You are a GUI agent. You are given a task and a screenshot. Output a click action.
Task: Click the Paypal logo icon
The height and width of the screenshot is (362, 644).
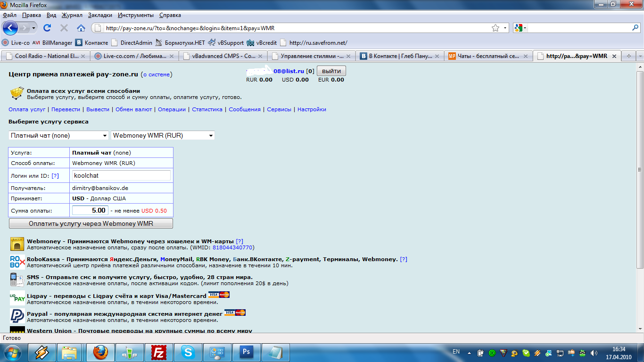(x=17, y=316)
